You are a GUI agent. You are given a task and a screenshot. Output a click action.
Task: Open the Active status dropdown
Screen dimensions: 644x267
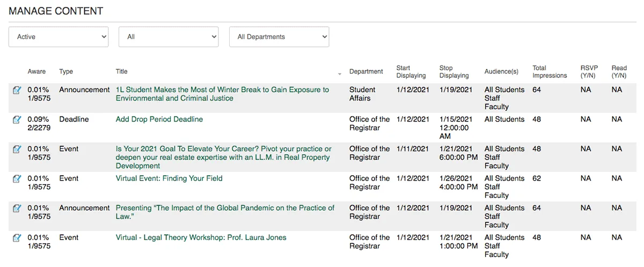point(58,37)
